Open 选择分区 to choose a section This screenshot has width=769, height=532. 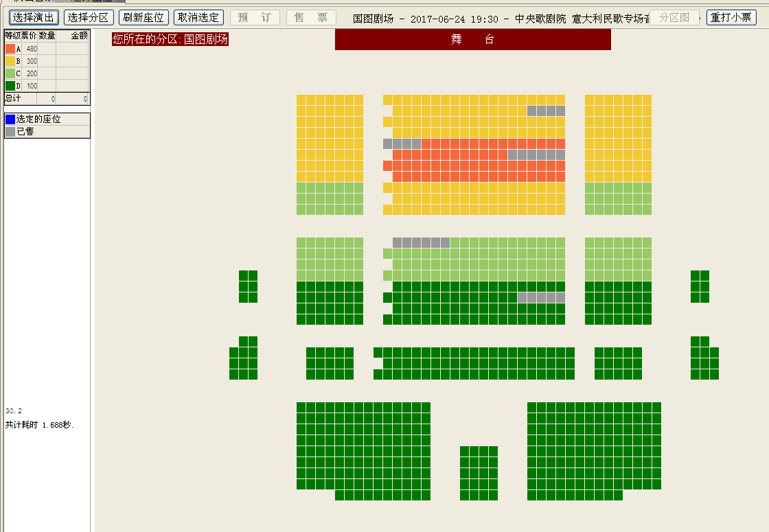pyautogui.click(x=89, y=17)
